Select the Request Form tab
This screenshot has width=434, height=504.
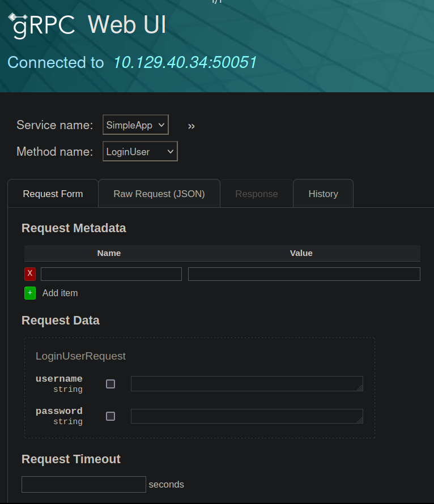point(53,194)
